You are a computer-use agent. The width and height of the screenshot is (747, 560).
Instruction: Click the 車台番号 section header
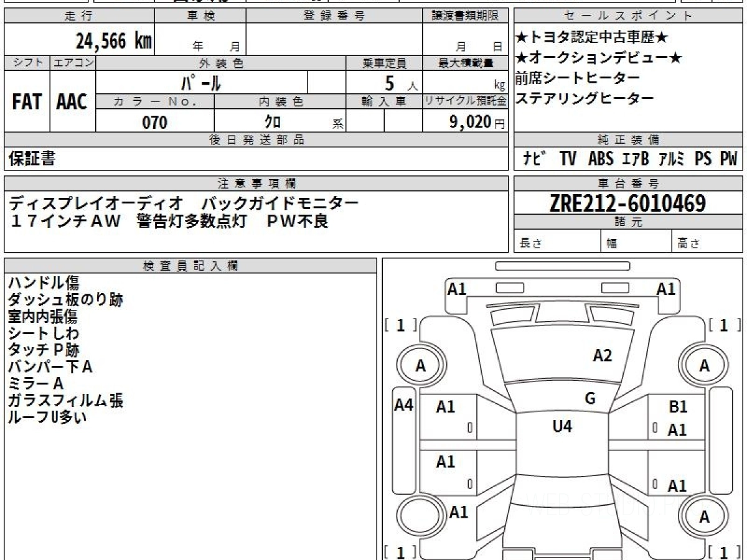[x=627, y=184]
